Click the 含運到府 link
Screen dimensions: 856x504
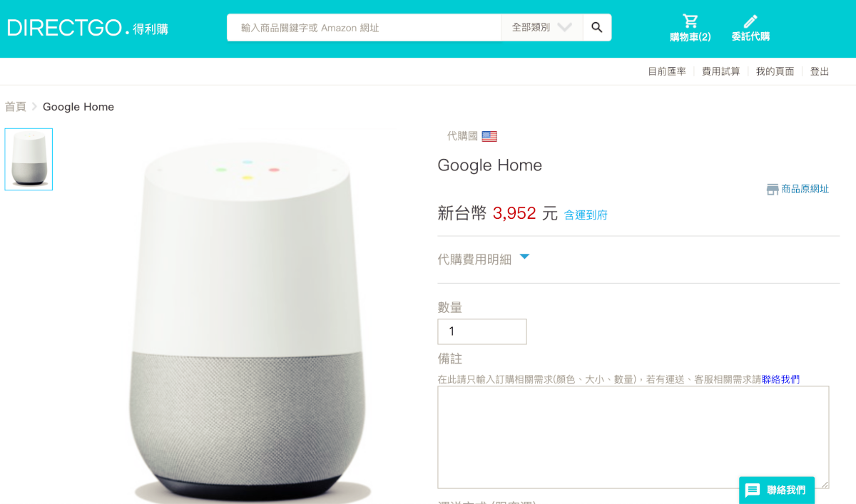pyautogui.click(x=586, y=215)
